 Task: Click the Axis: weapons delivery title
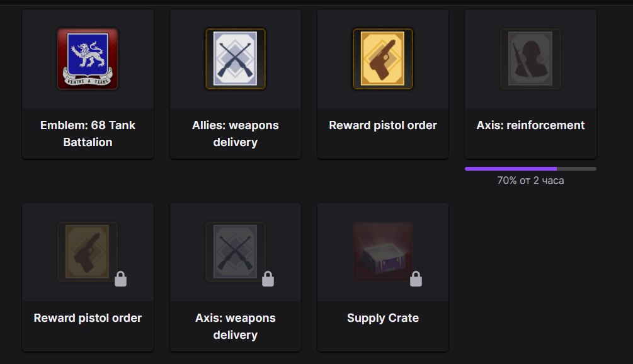pyautogui.click(x=236, y=326)
